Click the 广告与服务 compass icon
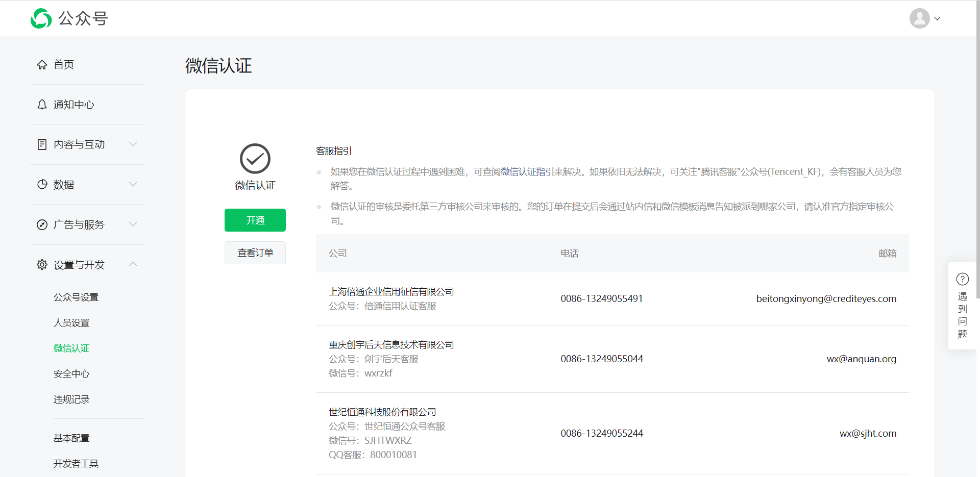The width and height of the screenshot is (980, 477). [x=42, y=224]
